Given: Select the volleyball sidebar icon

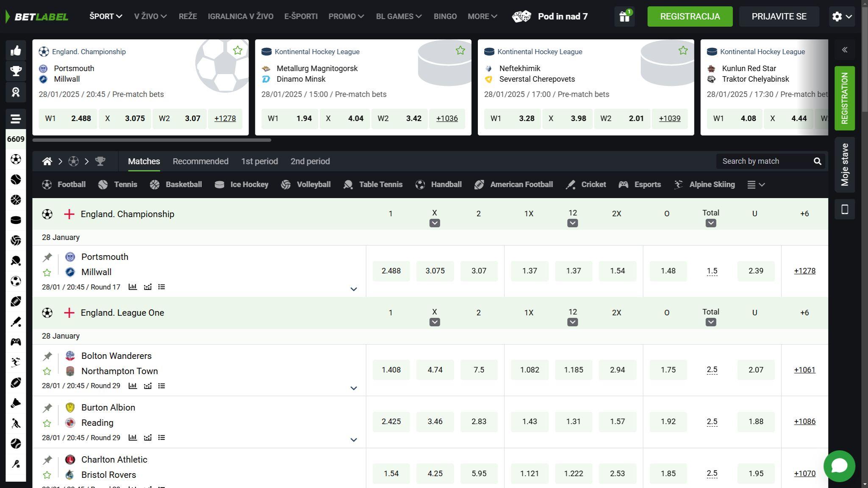Looking at the screenshot, I should tap(16, 240).
